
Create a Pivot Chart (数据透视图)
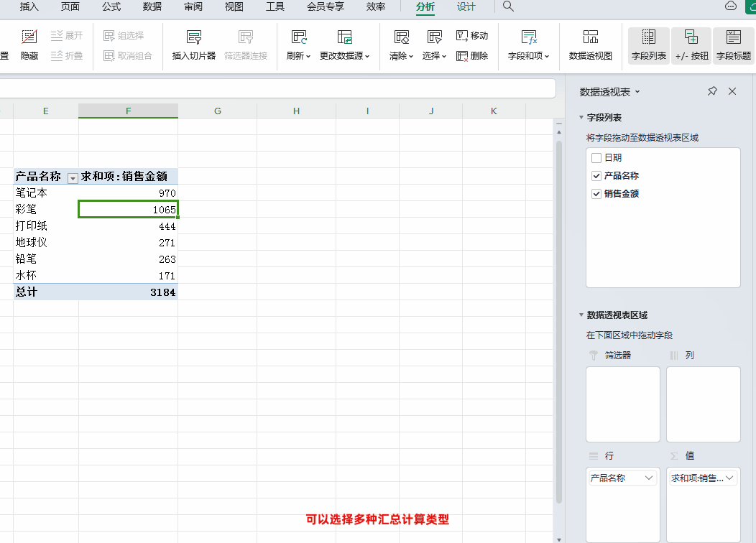coord(591,45)
